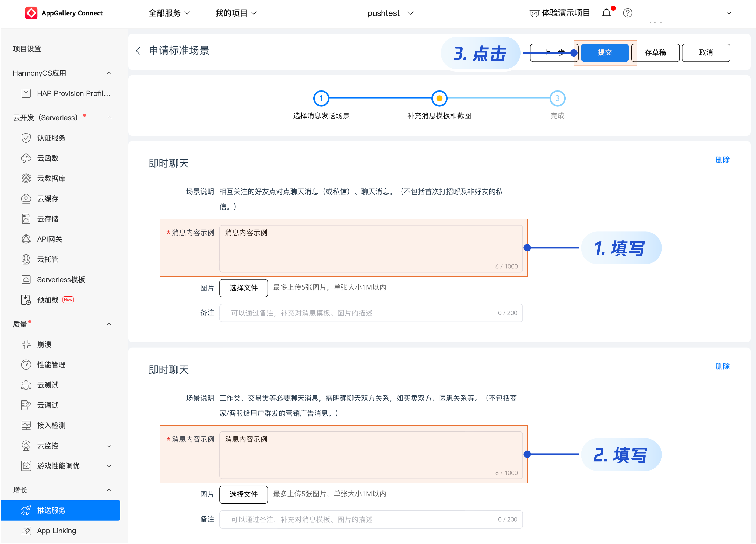Go back using the arrow beside 申请标准场景
756x544 pixels.
point(138,51)
